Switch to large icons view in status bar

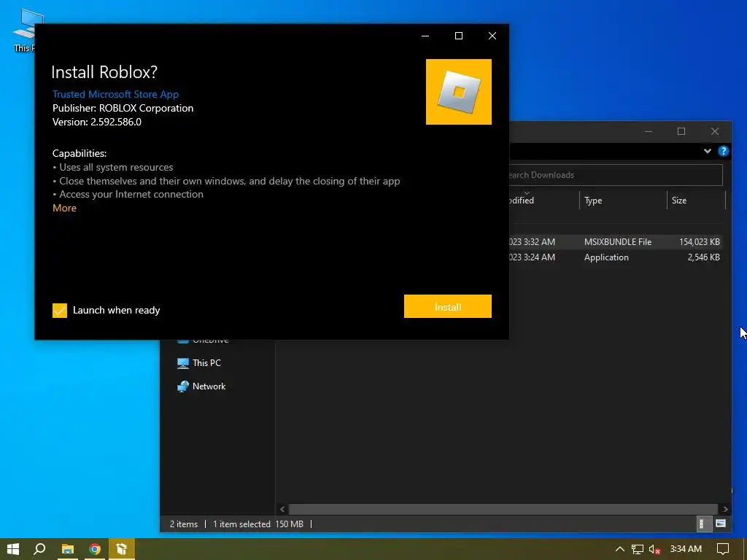pos(721,524)
